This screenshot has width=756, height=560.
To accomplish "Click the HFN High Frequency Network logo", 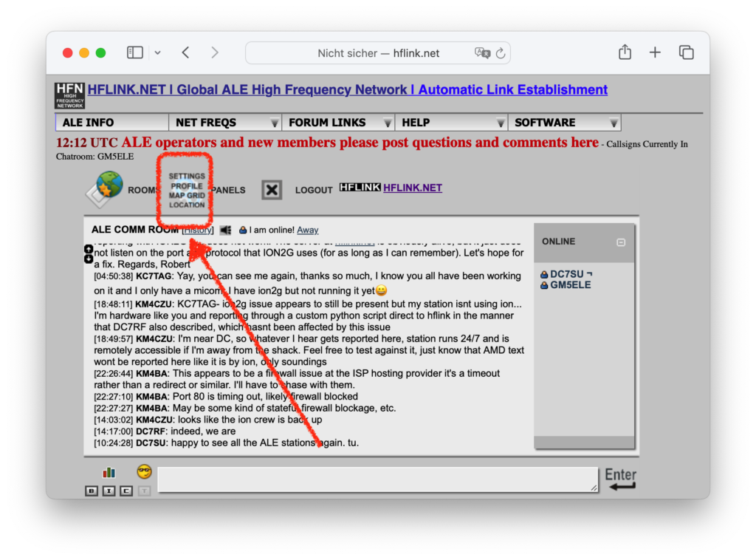I will point(69,95).
